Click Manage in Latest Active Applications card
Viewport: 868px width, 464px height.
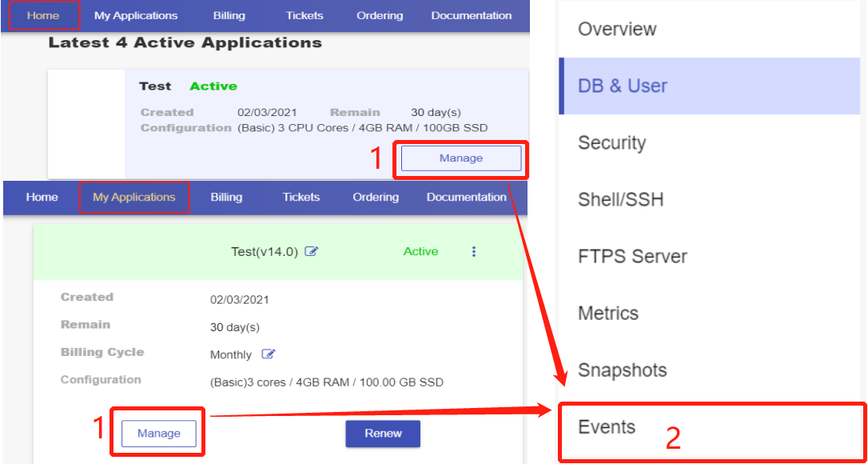coord(461,158)
